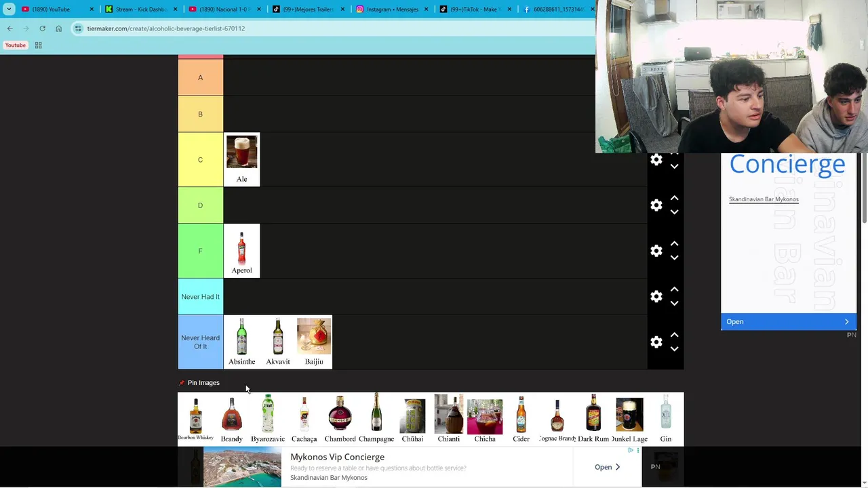Select the Ale image in tier C
This screenshot has height=488, width=868.
pos(241,159)
